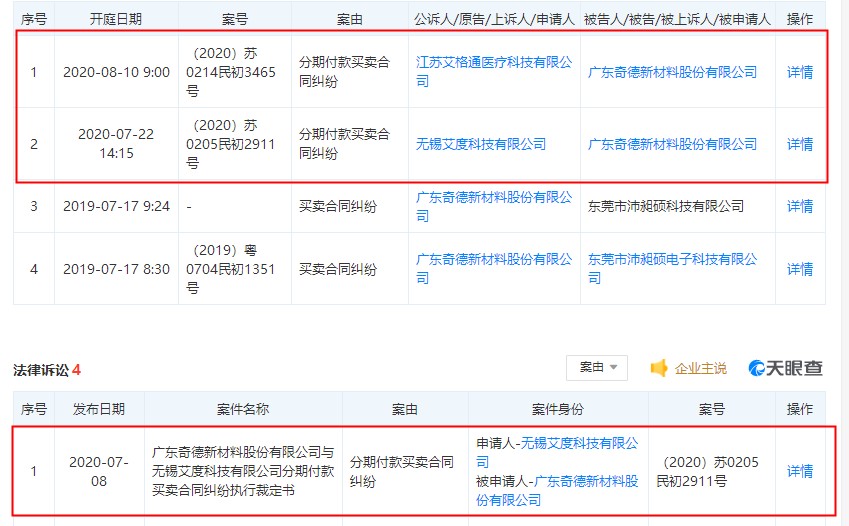Viewport: 849px width, 526px height.
Task: Open defendant 广东奇德新材料股份有限公司 in row 1
Action: pyautogui.click(x=672, y=72)
